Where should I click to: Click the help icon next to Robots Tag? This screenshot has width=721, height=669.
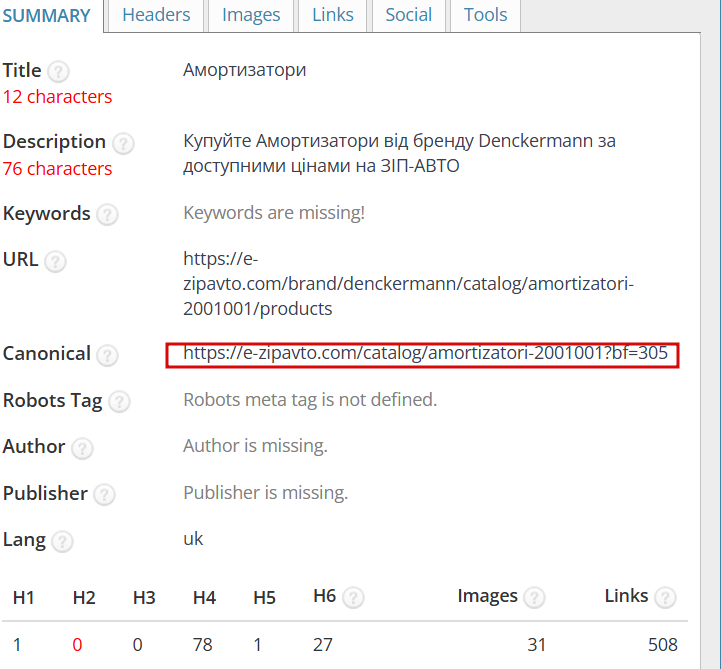coord(120,401)
